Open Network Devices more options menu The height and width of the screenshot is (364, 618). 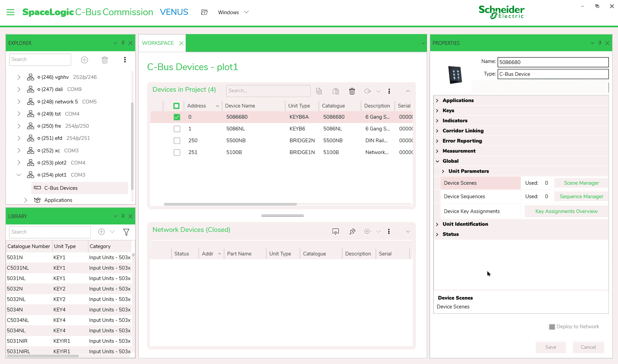pos(389,232)
